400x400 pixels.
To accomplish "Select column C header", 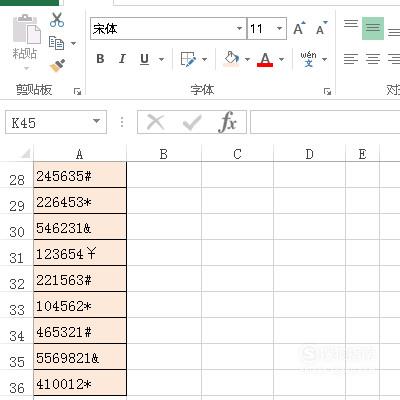I will 237,154.
